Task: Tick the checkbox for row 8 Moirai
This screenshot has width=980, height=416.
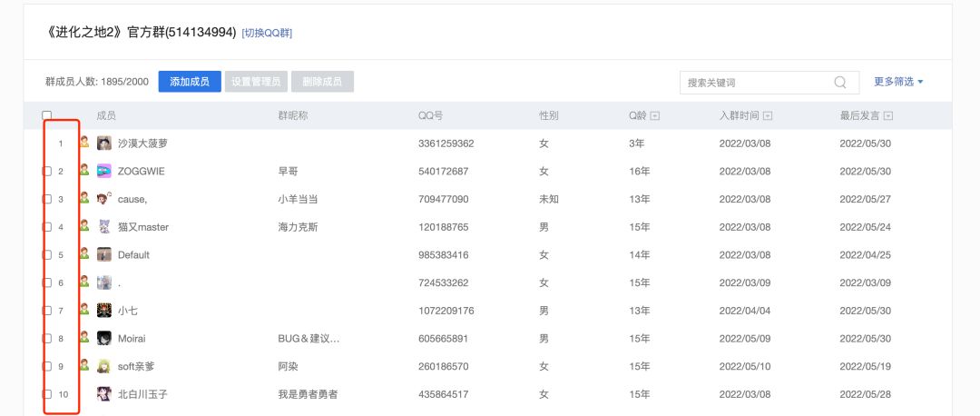Action: 47,339
